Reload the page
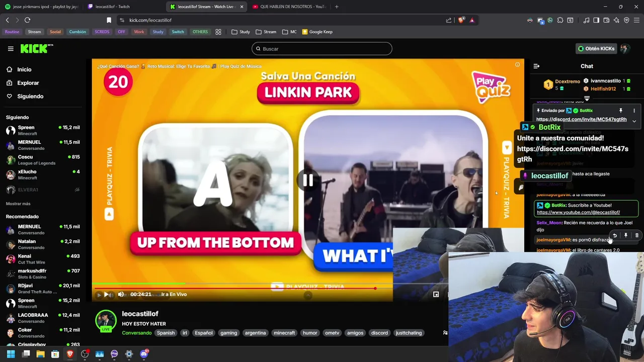The image size is (644, 362). point(27,20)
